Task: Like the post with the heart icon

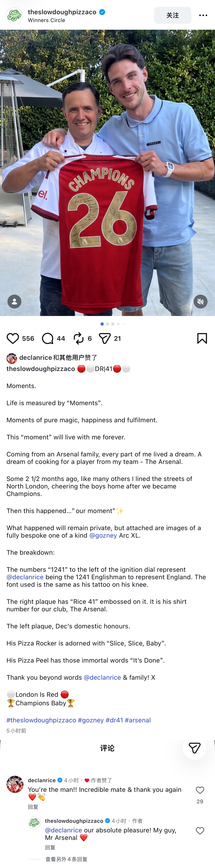Action: tap(13, 338)
